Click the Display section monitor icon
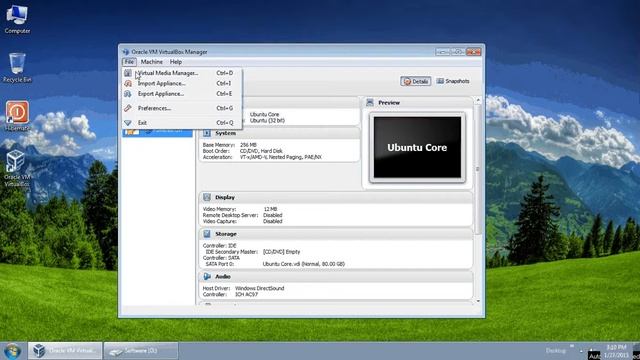Image resolution: width=640 pixels, height=360 pixels. pos(207,197)
